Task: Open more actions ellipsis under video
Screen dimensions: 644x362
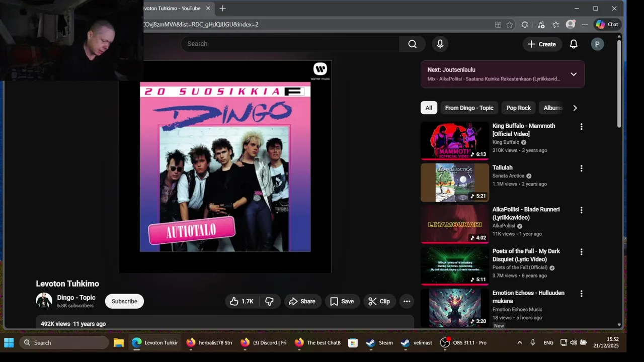Action: coord(407,301)
